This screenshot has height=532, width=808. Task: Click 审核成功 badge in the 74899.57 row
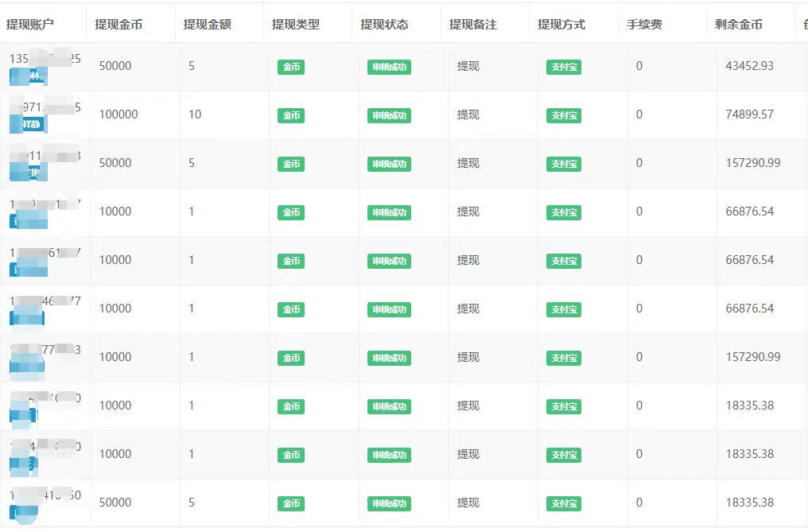click(389, 115)
